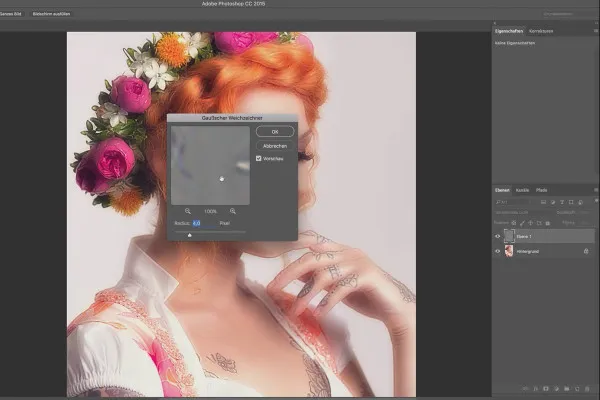Select the Ebene 1 layer thumbnail
Viewport: 600px width, 400px height.
pos(509,236)
